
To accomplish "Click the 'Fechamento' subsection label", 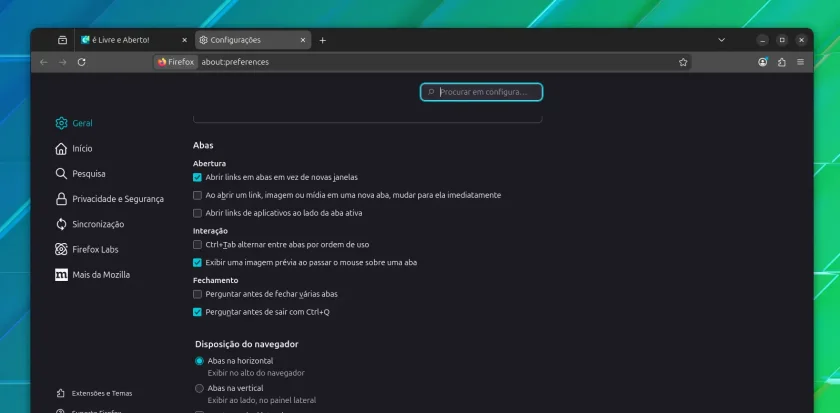I will 215,280.
